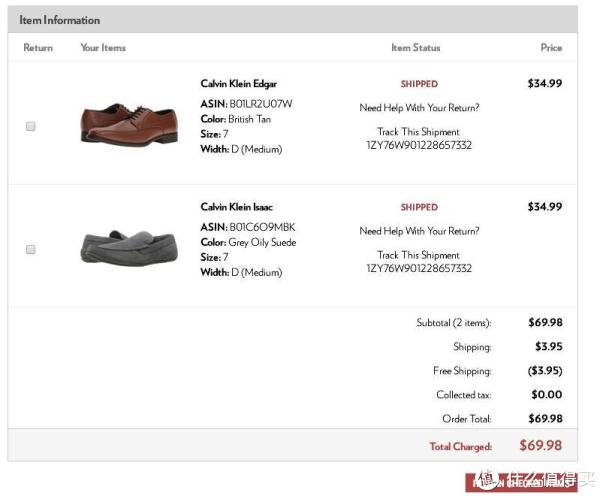Check the return box for Calvin Klein Edgar
The image size is (600, 496).
coord(31,126)
